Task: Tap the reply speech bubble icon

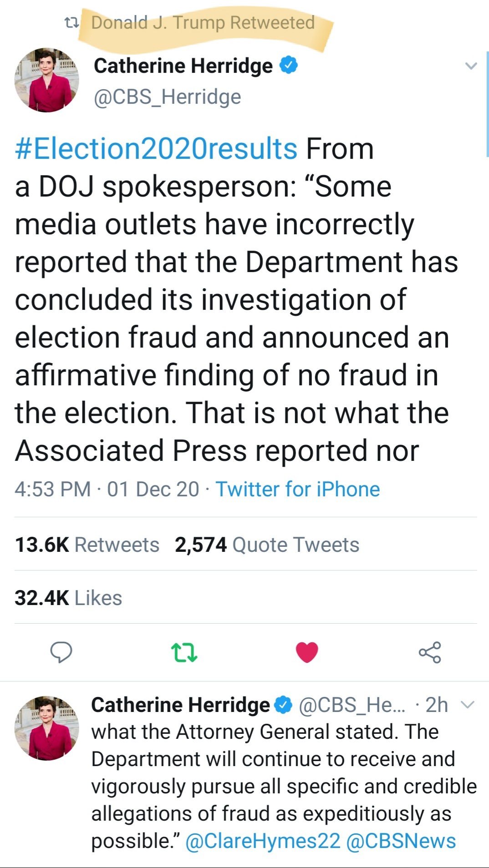Action: tap(61, 652)
